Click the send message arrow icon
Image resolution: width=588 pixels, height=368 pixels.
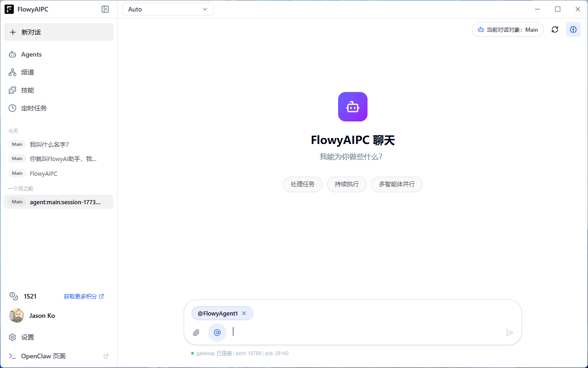(x=509, y=333)
